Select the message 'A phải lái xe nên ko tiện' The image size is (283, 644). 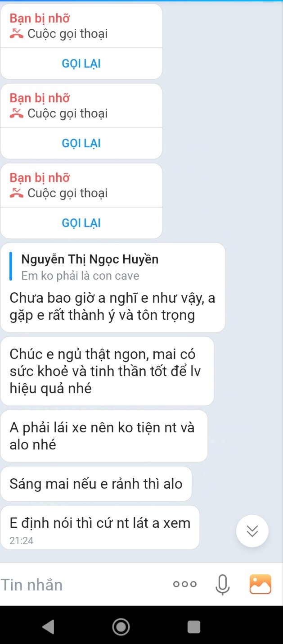104,436
